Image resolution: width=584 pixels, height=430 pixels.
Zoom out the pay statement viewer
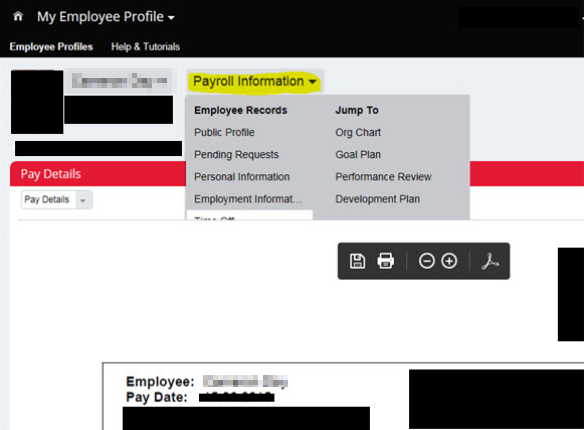[x=426, y=261]
